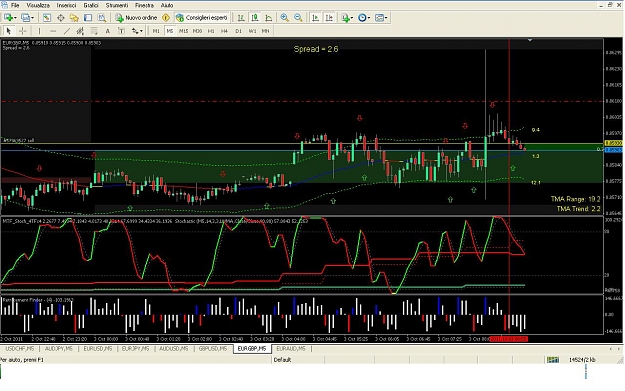Select the text 'A' tool
Viewport: 625px width, 391px height.
point(108,31)
